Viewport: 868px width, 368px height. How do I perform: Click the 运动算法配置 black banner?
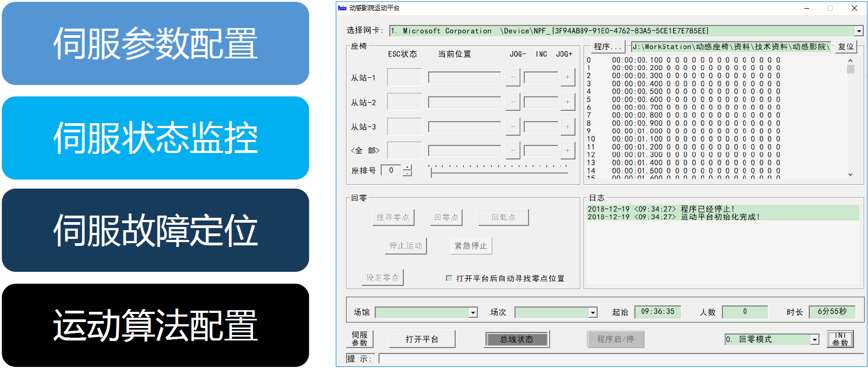(x=155, y=325)
